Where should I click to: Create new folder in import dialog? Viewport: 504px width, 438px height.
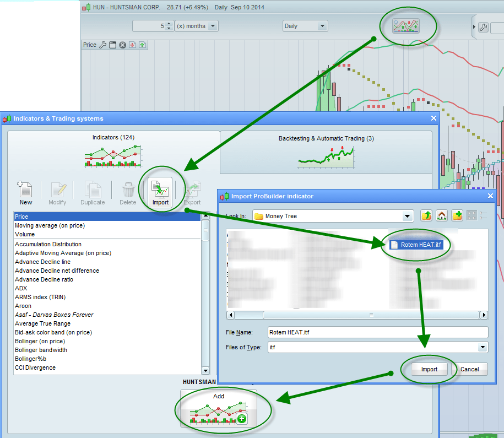457,216
